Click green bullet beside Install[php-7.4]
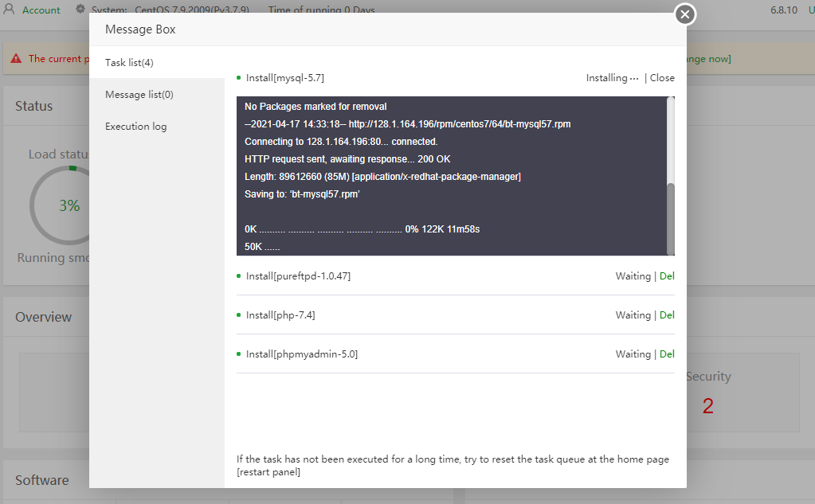The width and height of the screenshot is (815, 504). coord(239,315)
